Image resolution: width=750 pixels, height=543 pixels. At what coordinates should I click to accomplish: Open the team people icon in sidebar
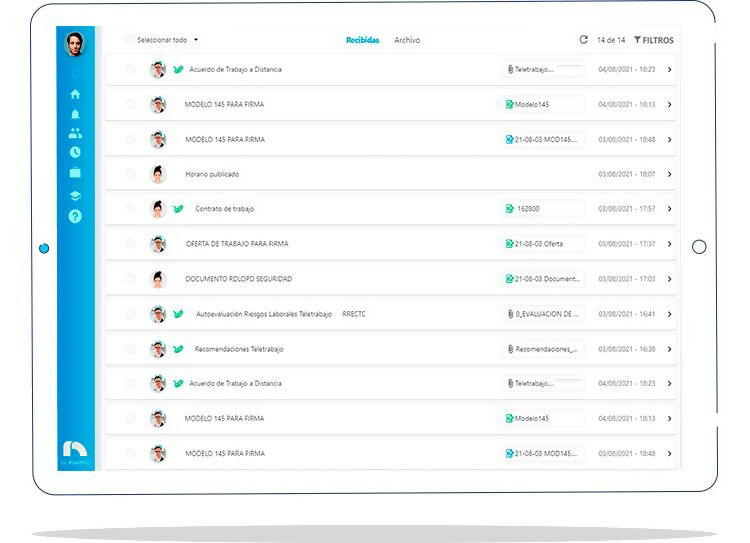(75, 133)
